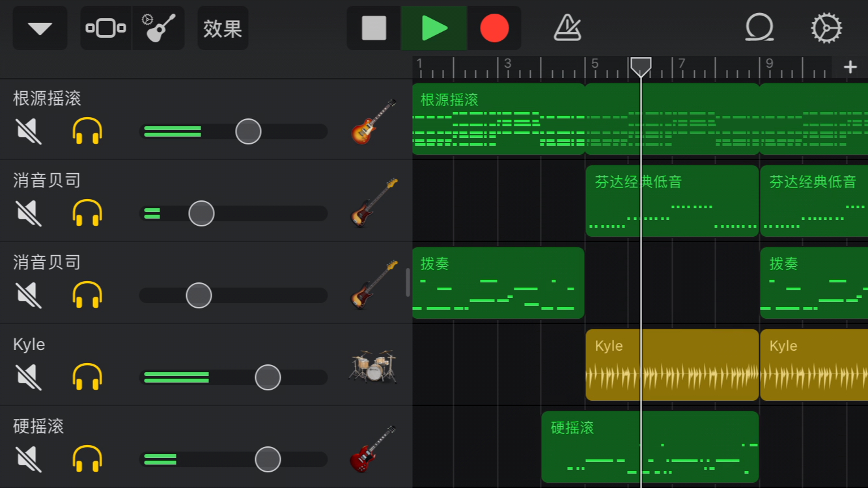
Task: Select the first 芬达经典低音 region
Action: tap(672, 201)
